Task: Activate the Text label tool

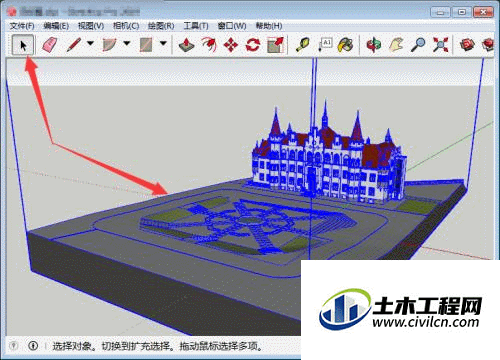Action: pyautogui.click(x=325, y=45)
